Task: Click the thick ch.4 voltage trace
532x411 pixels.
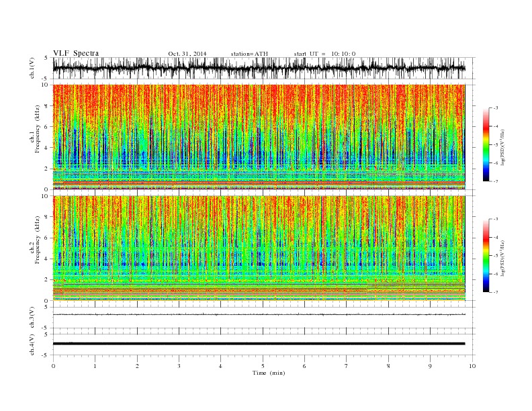Action: [x=259, y=344]
